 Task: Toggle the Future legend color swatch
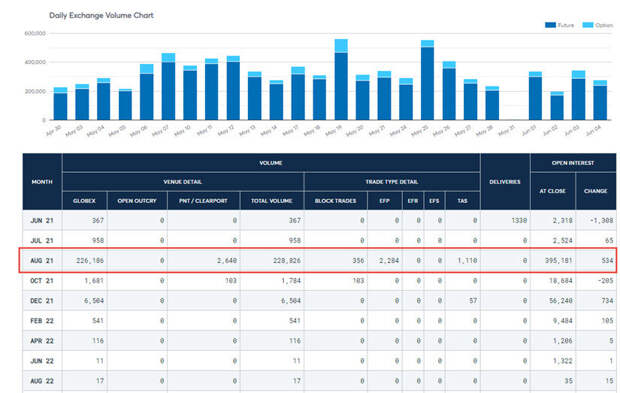pos(550,25)
